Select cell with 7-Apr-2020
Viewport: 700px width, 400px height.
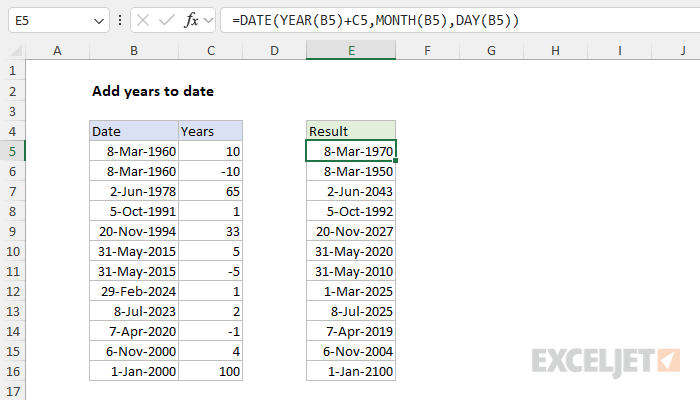[x=134, y=331]
